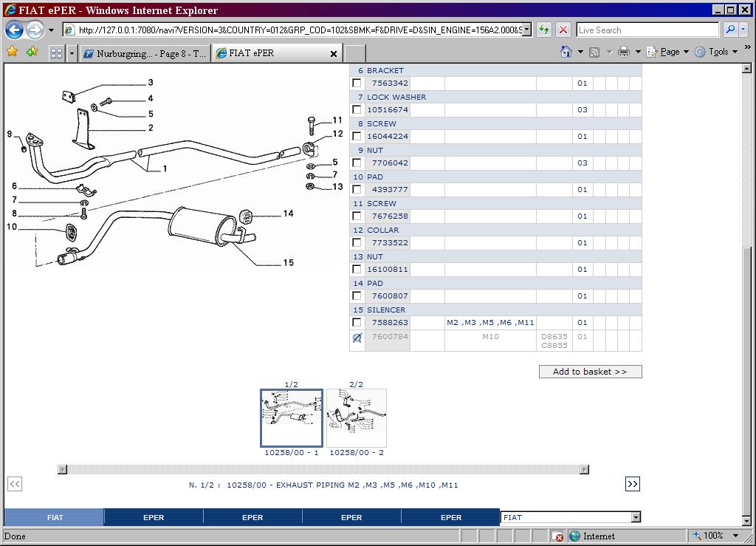
Task: Click the zoom magnifier icon in status bar
Action: [x=697, y=535]
